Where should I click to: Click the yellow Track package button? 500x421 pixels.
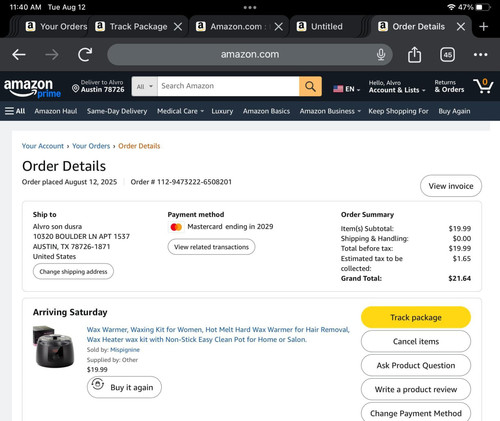(416, 317)
